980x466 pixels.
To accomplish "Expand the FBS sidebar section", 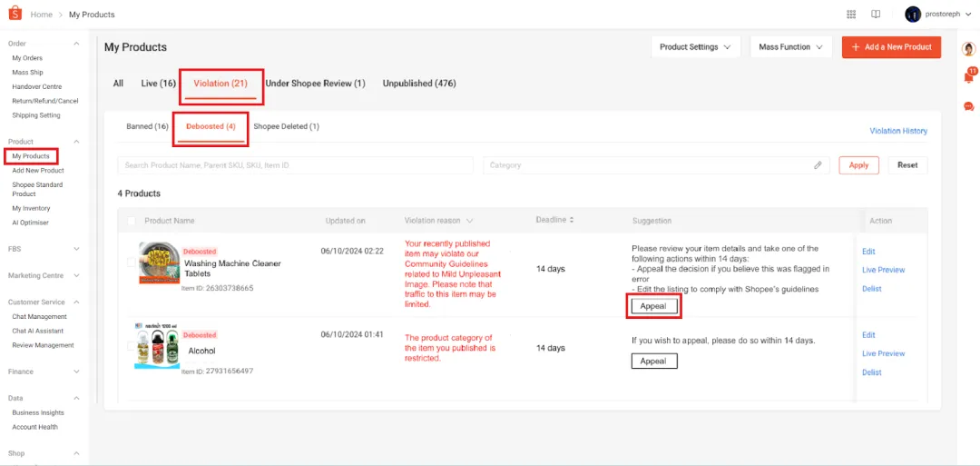I will click(76, 249).
